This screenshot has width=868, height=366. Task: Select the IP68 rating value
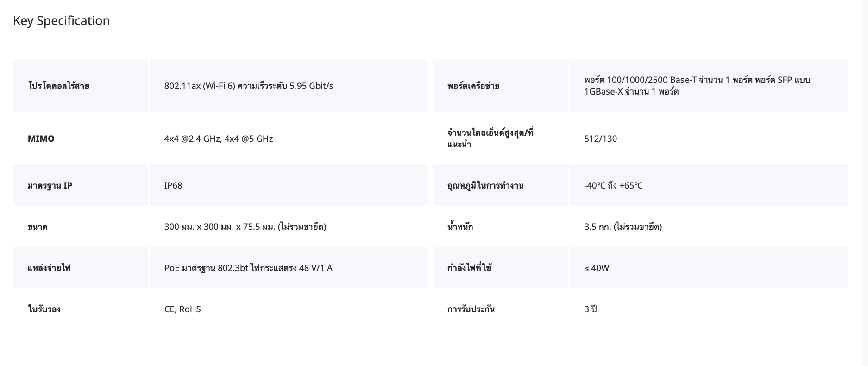(x=173, y=185)
